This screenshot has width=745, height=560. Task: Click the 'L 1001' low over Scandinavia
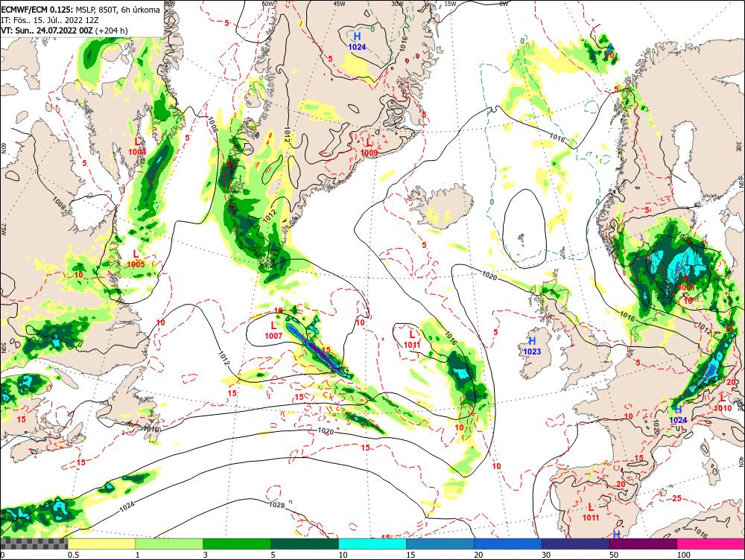(686, 283)
